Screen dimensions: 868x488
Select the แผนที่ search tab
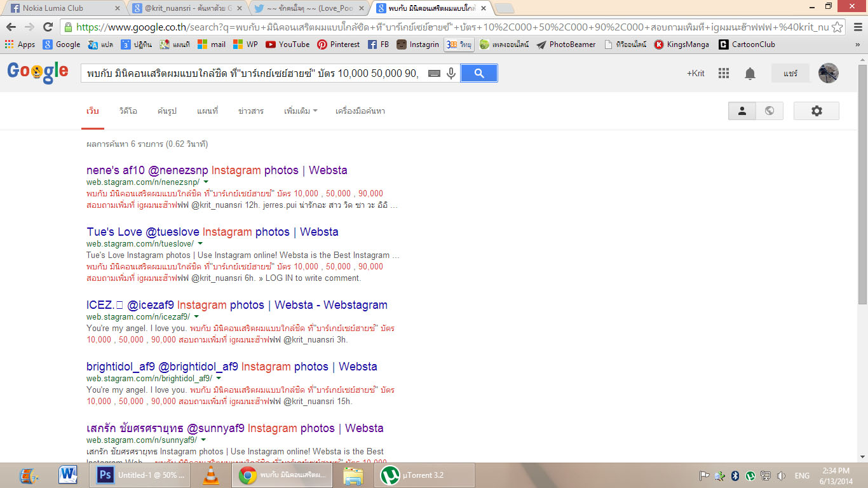click(x=207, y=111)
